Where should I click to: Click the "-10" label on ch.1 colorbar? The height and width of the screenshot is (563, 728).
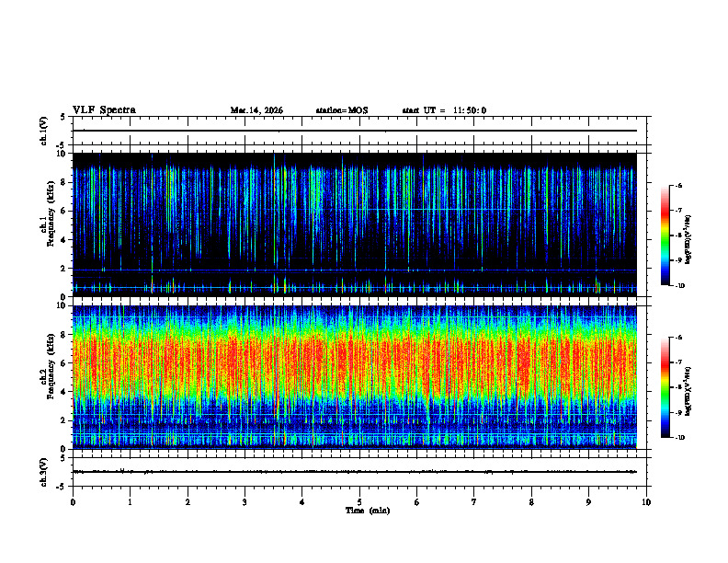tap(679, 286)
